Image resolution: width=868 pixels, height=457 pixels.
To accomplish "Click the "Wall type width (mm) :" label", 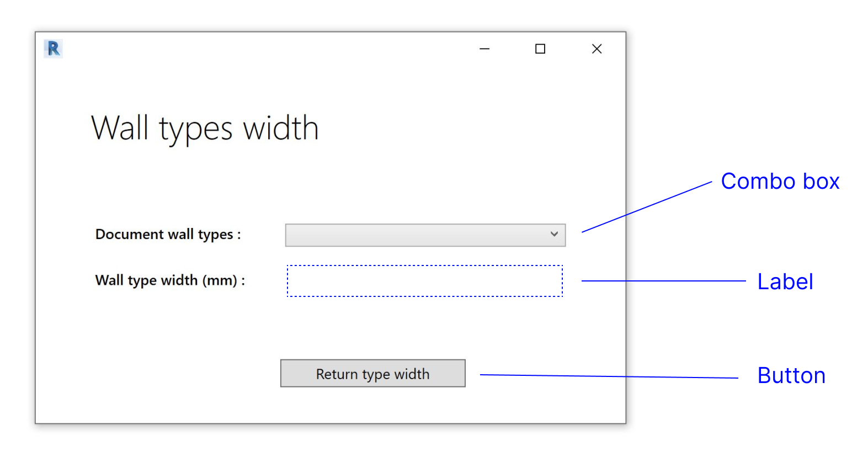I will click(x=170, y=280).
